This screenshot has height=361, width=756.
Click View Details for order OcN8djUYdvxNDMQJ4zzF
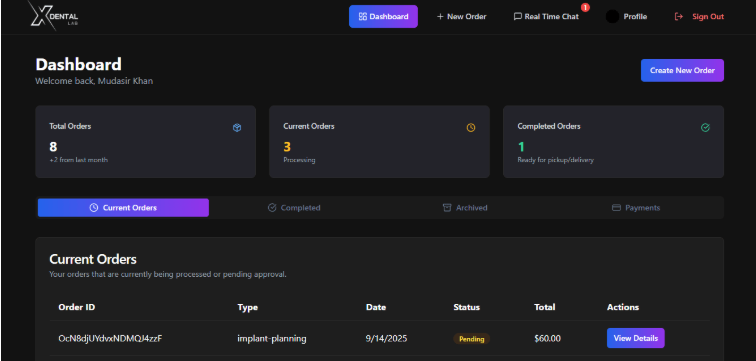point(635,338)
